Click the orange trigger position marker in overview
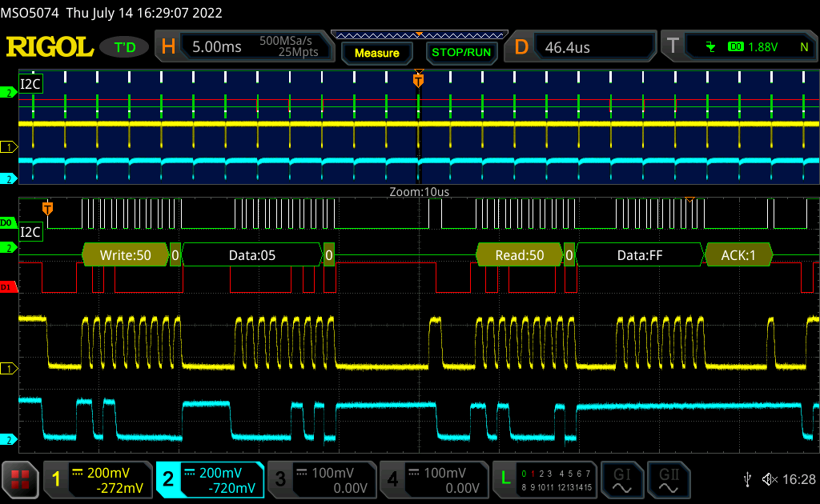 [418, 79]
